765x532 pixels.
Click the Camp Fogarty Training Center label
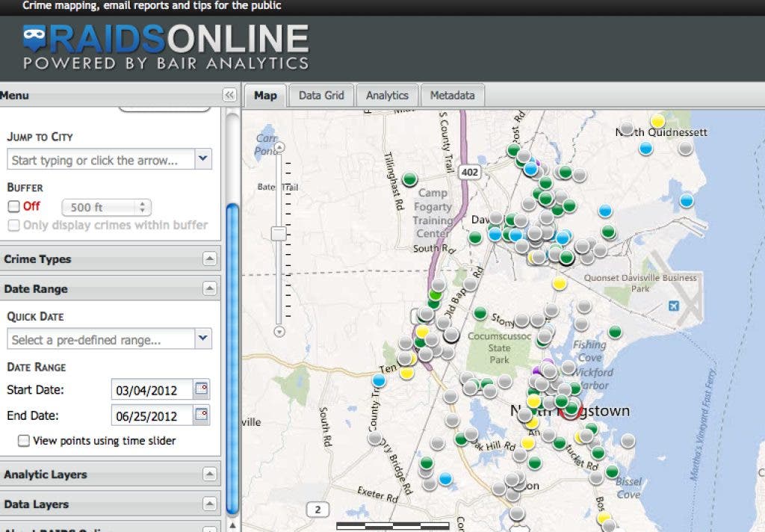433,213
